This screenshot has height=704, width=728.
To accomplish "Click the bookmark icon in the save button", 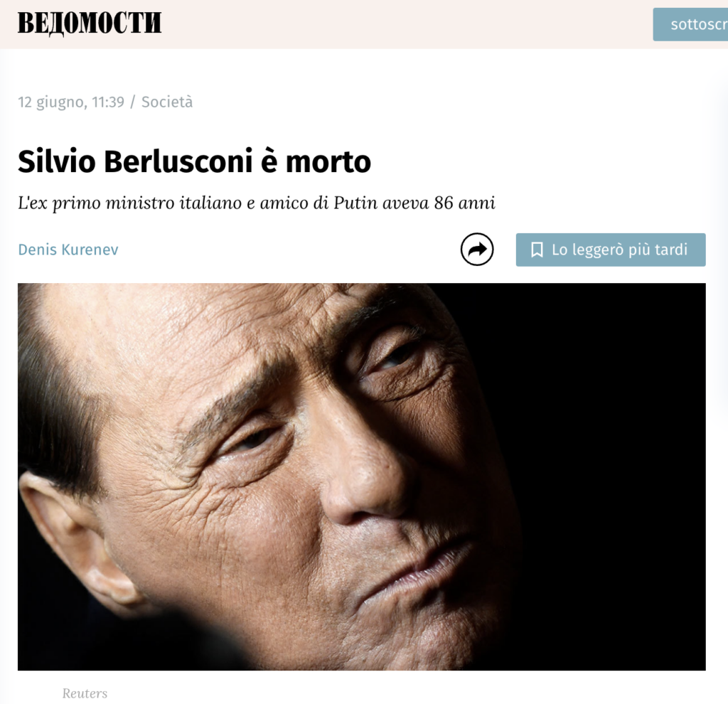I will tap(537, 250).
